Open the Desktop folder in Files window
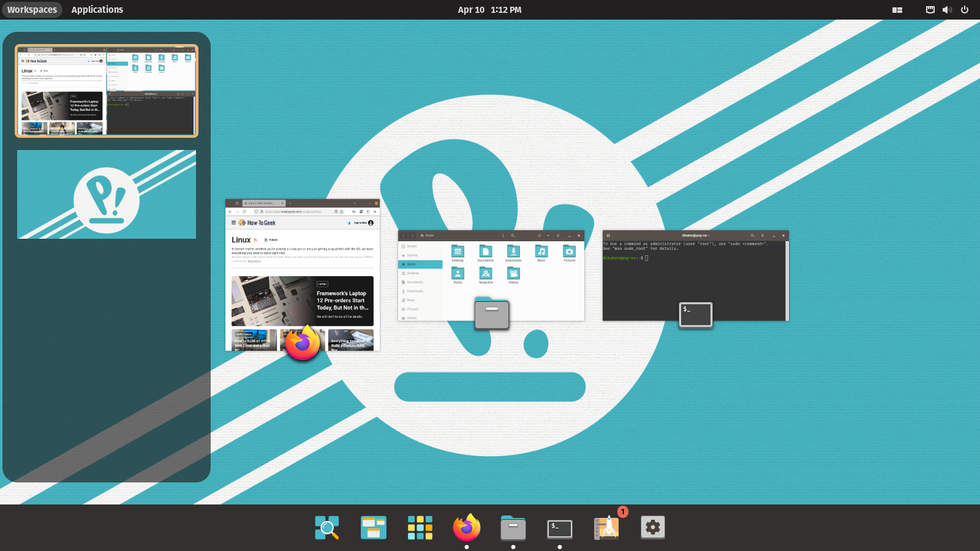The width and height of the screenshot is (980, 551). coord(458,253)
